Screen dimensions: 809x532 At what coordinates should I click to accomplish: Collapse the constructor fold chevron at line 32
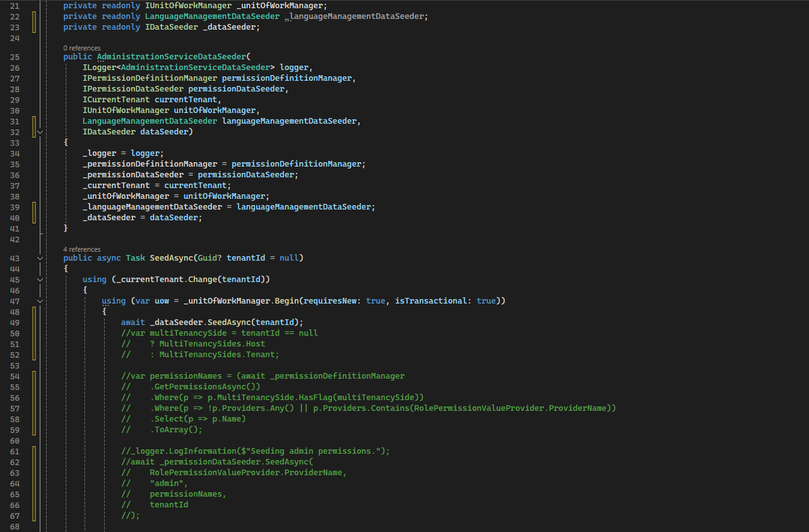pyautogui.click(x=40, y=132)
